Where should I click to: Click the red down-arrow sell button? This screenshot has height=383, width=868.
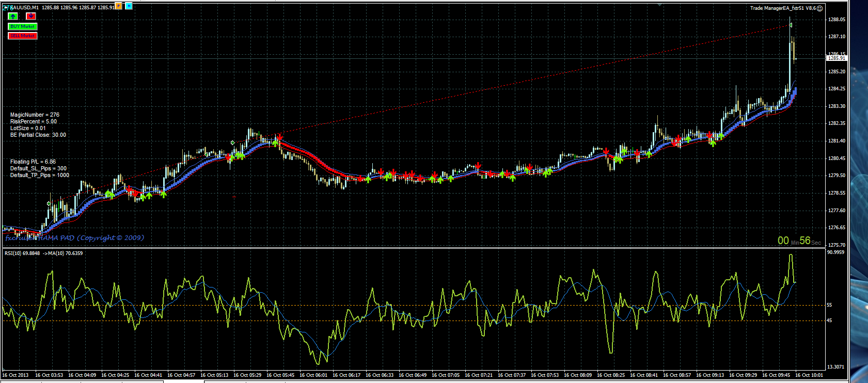(x=31, y=16)
